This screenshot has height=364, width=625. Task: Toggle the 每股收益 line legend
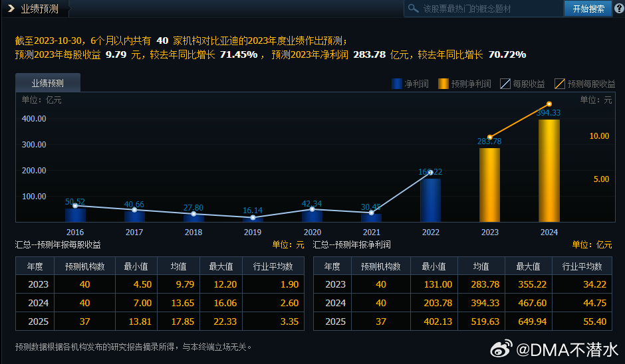point(522,84)
